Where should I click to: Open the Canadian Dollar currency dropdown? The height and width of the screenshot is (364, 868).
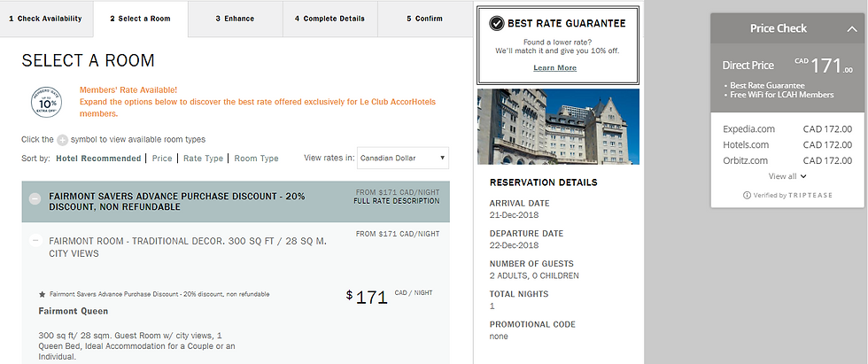click(403, 159)
